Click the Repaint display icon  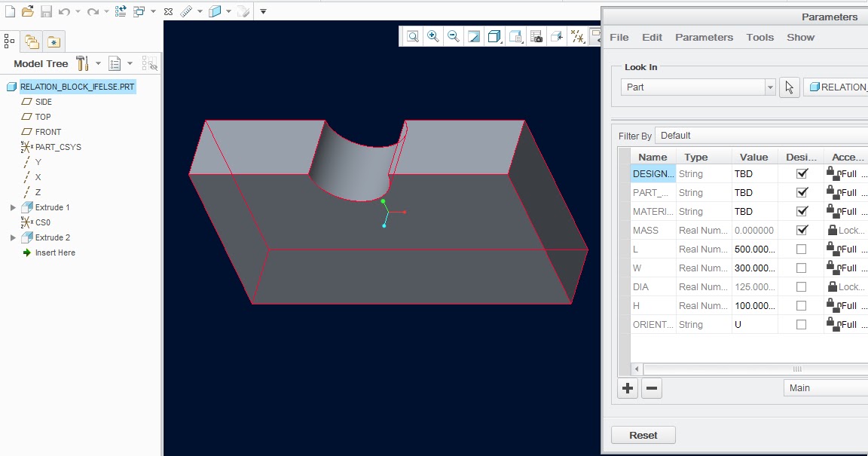click(x=473, y=36)
